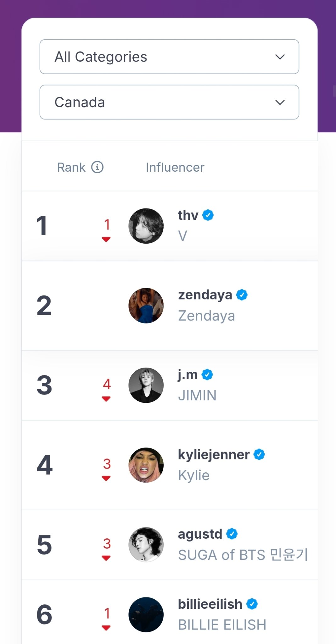The width and height of the screenshot is (336, 644).
Task: Click the Rank info icon
Action: coord(97,167)
